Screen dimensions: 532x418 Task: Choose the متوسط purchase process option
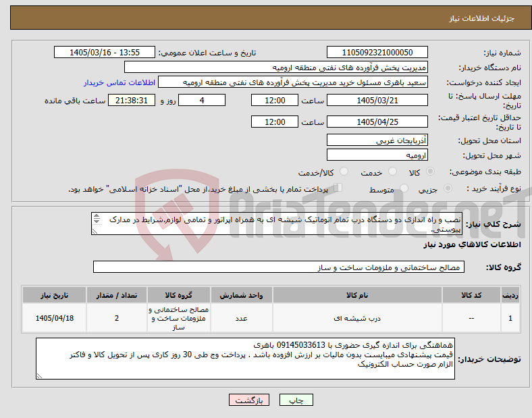click(404, 188)
